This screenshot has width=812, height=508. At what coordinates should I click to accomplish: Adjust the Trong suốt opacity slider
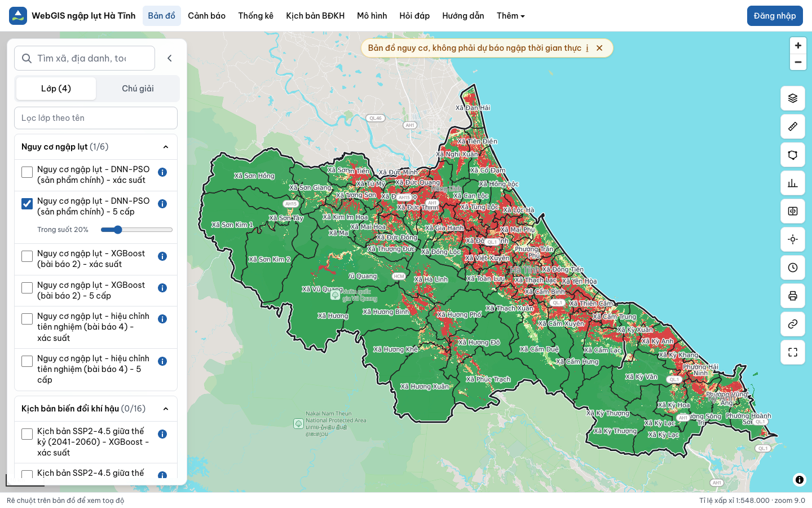pyautogui.click(x=136, y=230)
